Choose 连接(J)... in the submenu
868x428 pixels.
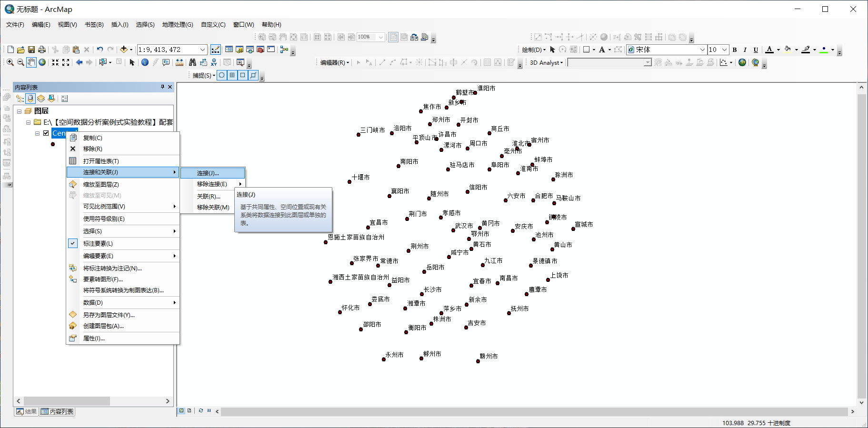click(212, 173)
